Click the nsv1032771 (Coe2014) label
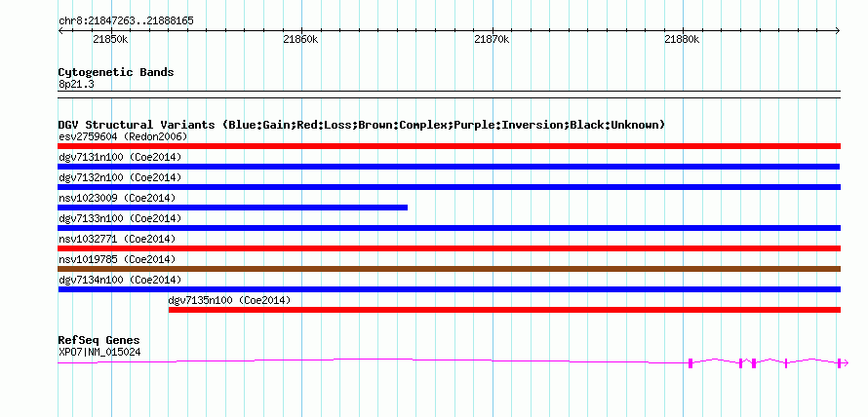Image resolution: width=868 pixels, height=417 pixels. [117, 239]
